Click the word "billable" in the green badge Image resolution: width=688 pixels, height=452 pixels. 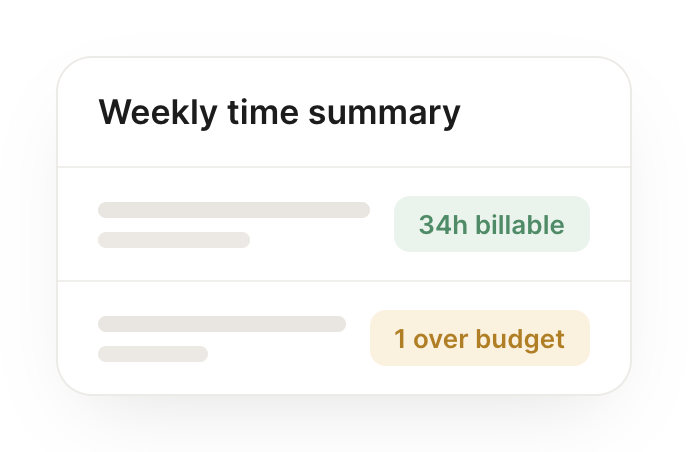pyautogui.click(x=520, y=225)
